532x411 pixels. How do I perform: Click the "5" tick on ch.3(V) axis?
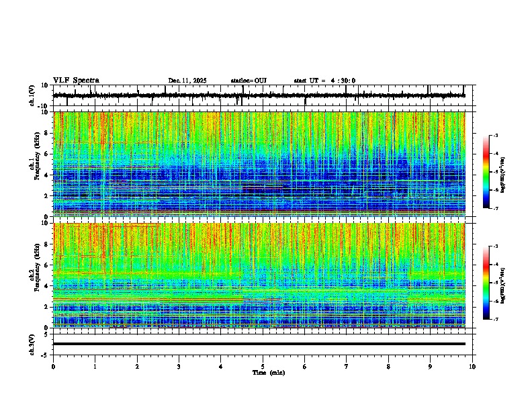point(46,334)
